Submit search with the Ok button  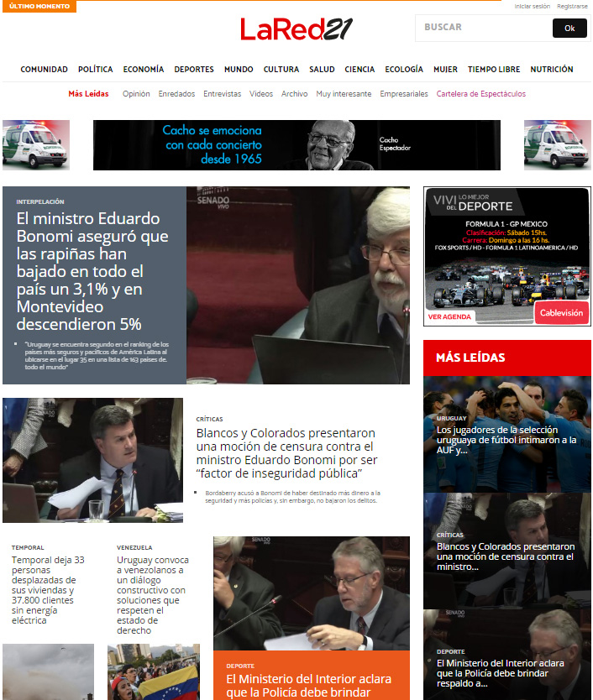click(x=569, y=29)
